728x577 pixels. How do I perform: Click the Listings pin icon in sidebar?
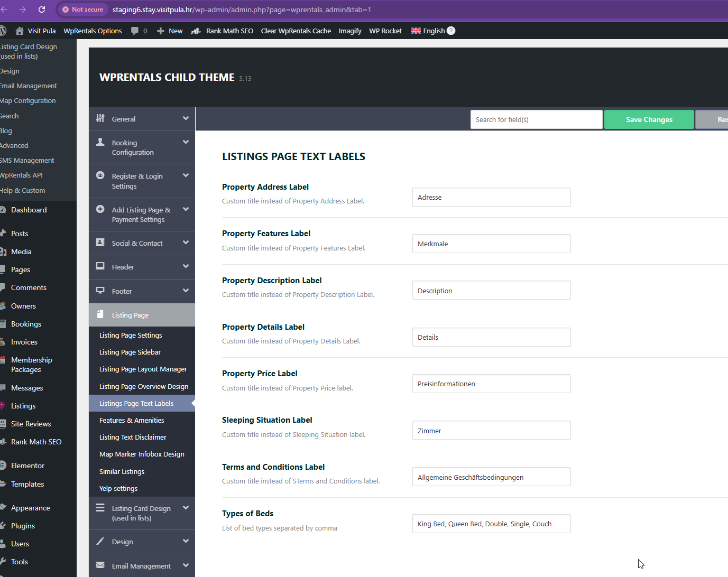tap(3, 405)
